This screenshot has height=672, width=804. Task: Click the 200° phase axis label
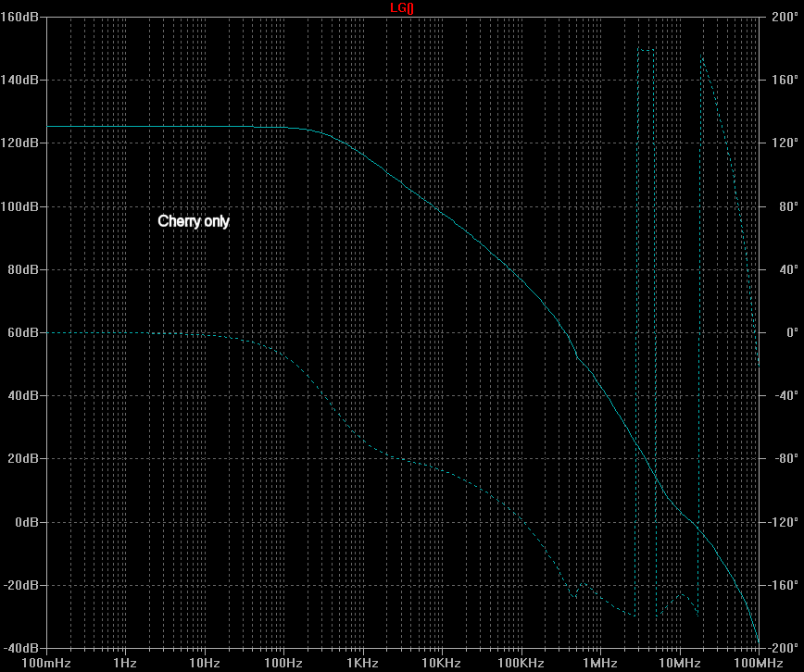click(x=785, y=17)
